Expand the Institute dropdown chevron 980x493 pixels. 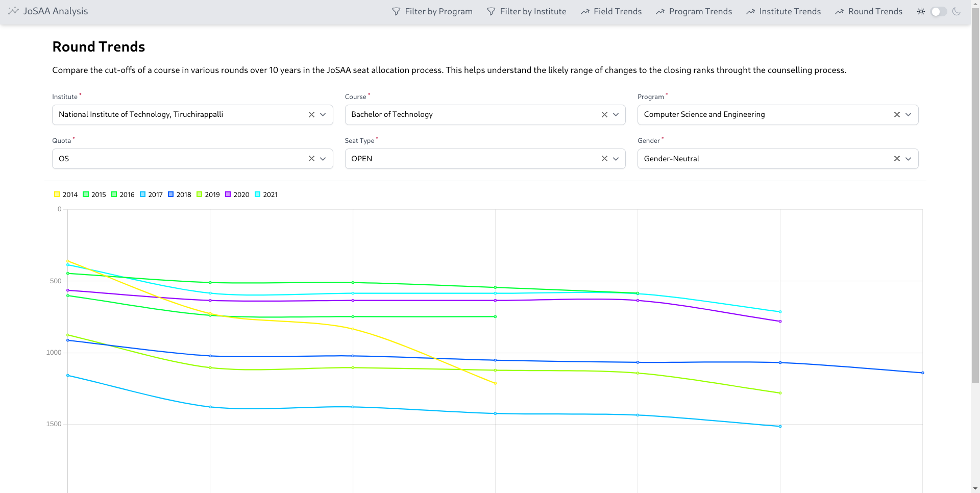point(323,115)
